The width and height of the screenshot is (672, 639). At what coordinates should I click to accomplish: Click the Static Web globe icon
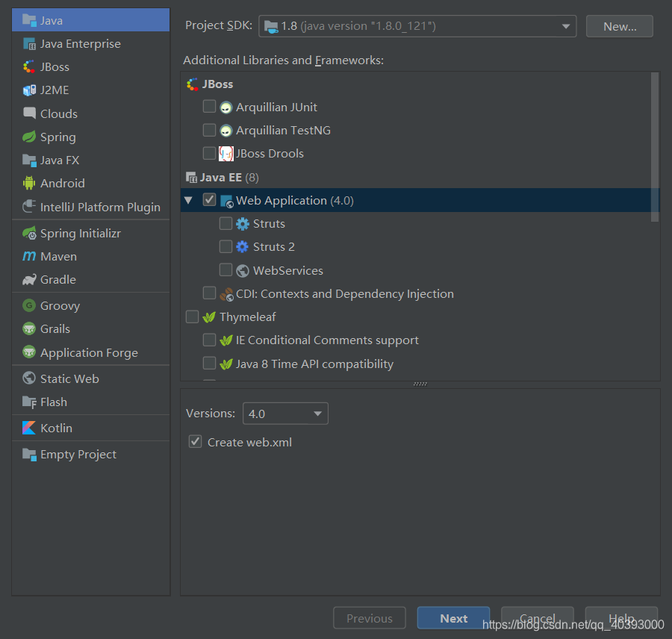(x=29, y=378)
